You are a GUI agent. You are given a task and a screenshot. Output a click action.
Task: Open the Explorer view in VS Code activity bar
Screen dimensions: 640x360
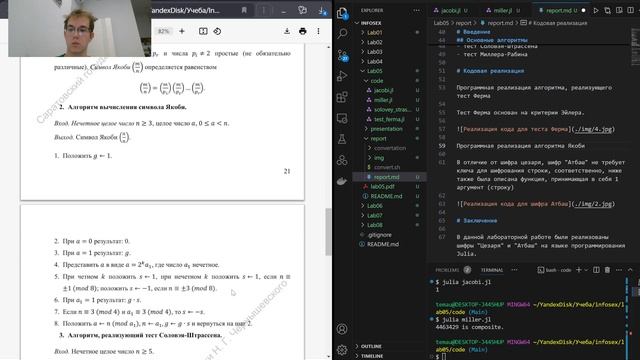click(x=342, y=13)
